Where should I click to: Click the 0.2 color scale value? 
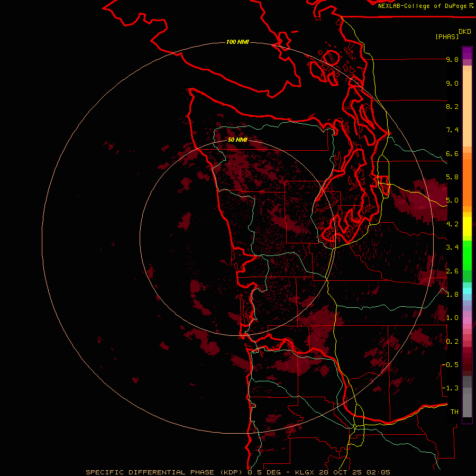(x=452, y=342)
